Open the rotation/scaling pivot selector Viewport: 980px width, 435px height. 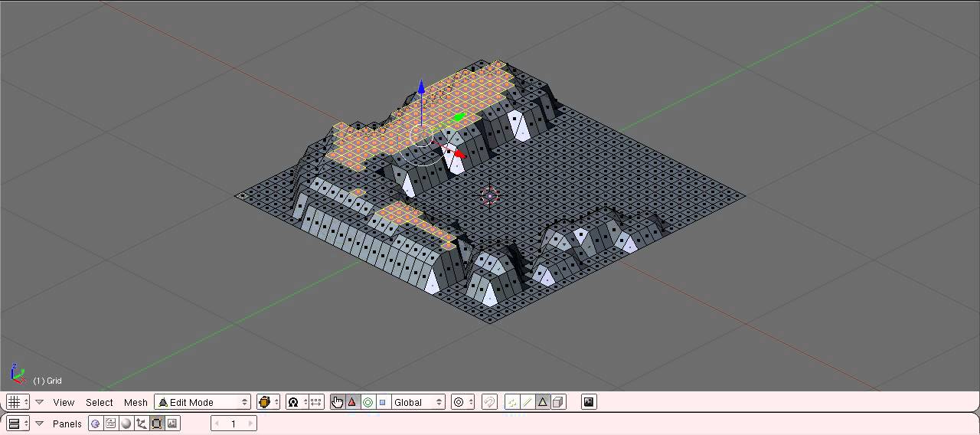coord(296,402)
